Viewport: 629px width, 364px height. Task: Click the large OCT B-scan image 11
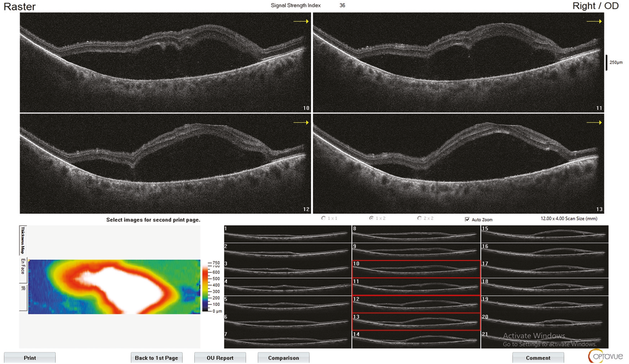(x=458, y=62)
